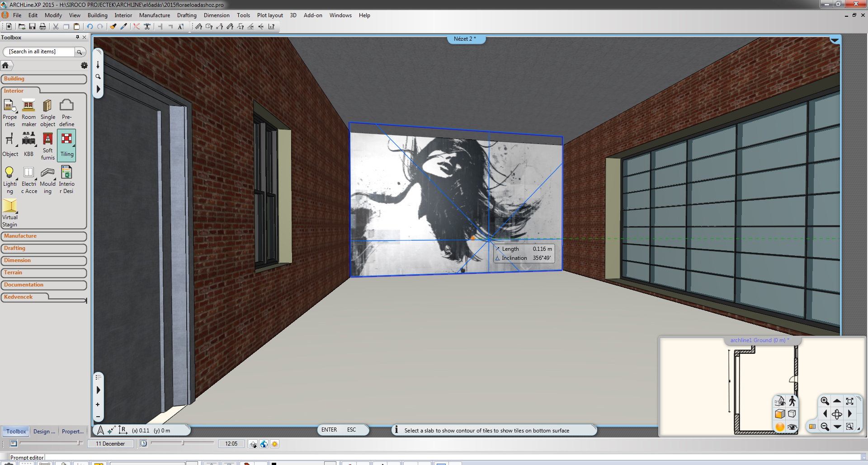Toggle the orange sphere rendering mode
This screenshot has height=465, width=868.
pyautogui.click(x=780, y=427)
